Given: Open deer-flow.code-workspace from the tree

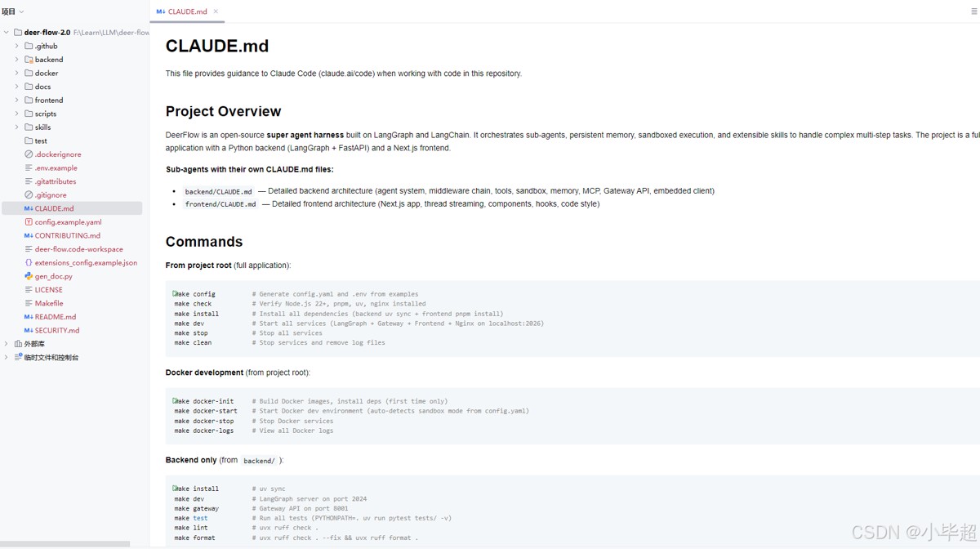Looking at the screenshot, I should (x=79, y=249).
